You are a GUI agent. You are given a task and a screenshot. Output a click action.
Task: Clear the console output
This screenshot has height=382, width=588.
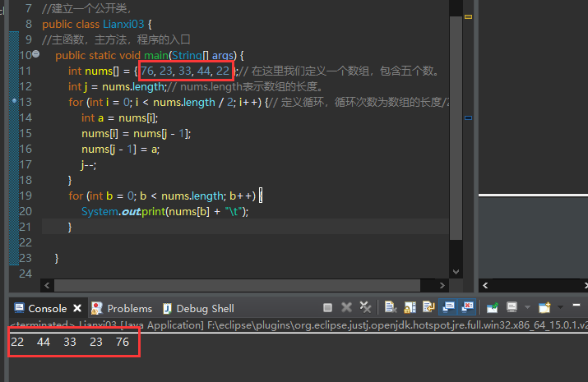click(x=391, y=307)
